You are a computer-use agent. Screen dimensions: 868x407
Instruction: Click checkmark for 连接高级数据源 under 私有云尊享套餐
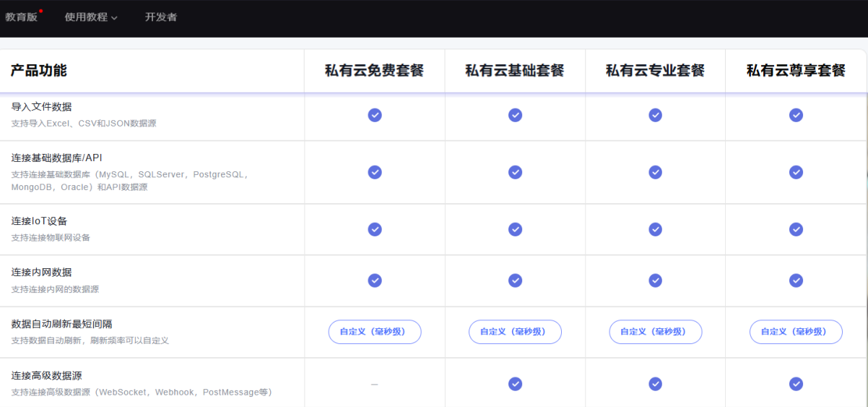[796, 384]
